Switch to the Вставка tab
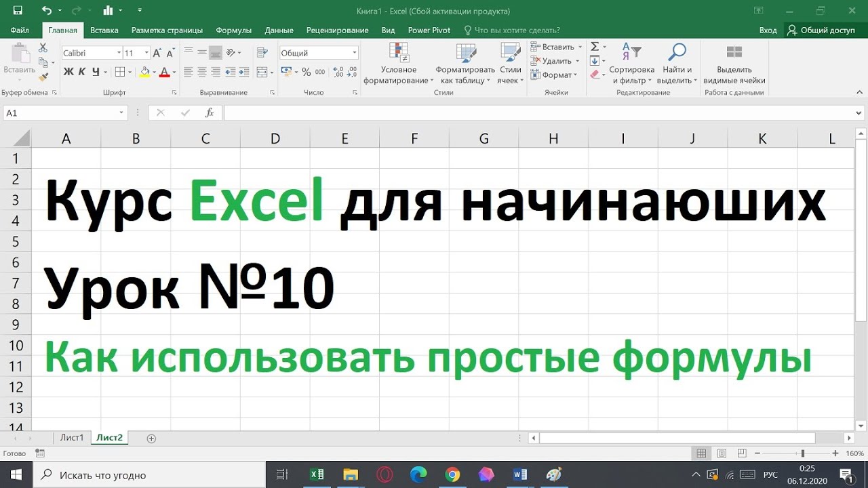This screenshot has height=488, width=868. 104,30
